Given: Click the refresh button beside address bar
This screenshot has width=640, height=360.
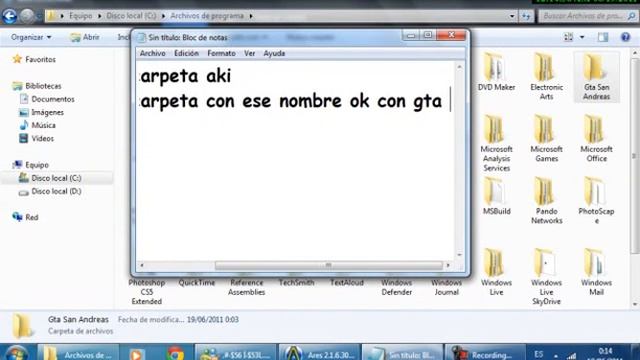Looking at the screenshot, I should (526, 16).
